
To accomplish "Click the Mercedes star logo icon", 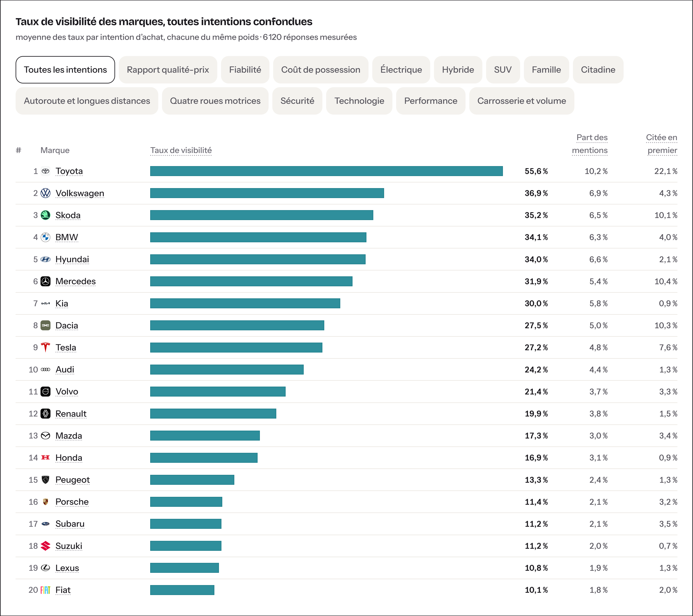I will click(x=45, y=281).
